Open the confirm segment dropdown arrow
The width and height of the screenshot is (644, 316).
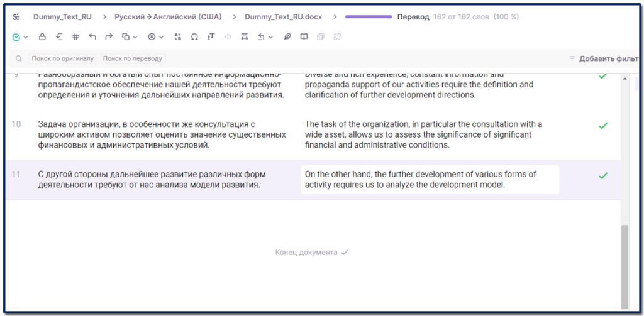[x=25, y=37]
